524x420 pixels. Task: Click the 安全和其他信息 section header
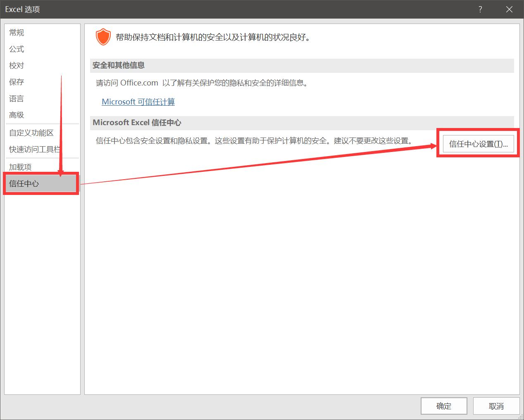click(118, 65)
